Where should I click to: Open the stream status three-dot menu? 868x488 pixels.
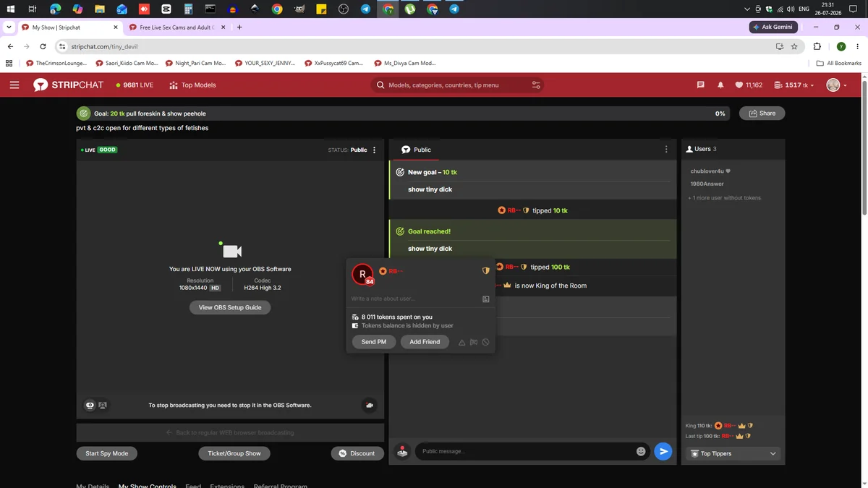(x=374, y=150)
